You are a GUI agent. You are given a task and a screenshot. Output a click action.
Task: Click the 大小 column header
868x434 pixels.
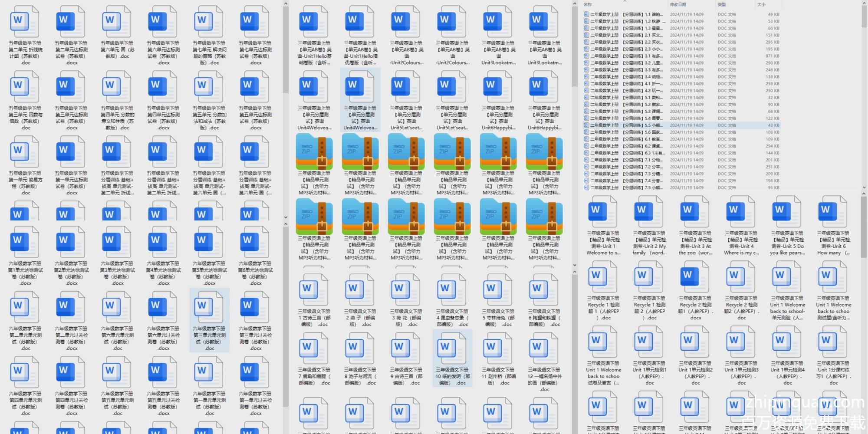[x=761, y=4]
